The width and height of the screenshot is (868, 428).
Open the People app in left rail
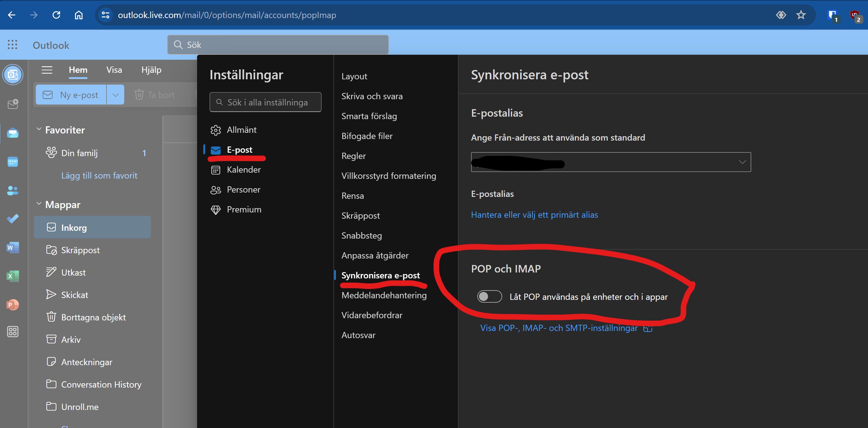tap(13, 191)
